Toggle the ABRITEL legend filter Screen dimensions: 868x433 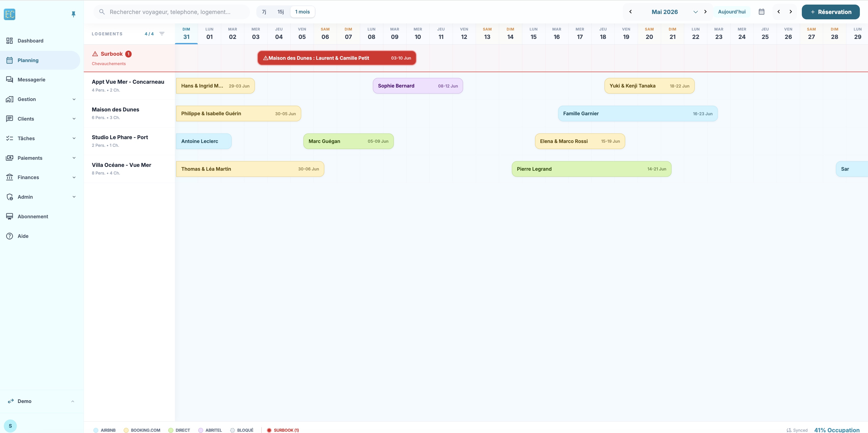210,430
